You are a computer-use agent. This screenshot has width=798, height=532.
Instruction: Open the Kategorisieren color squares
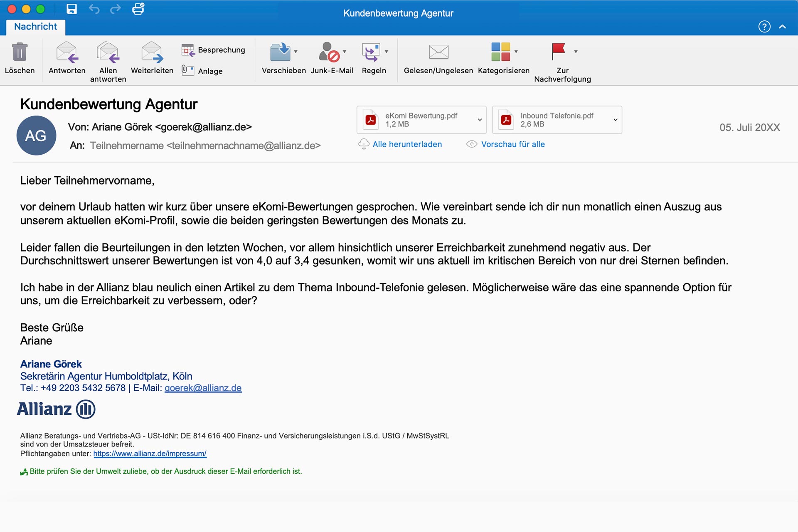click(500, 52)
